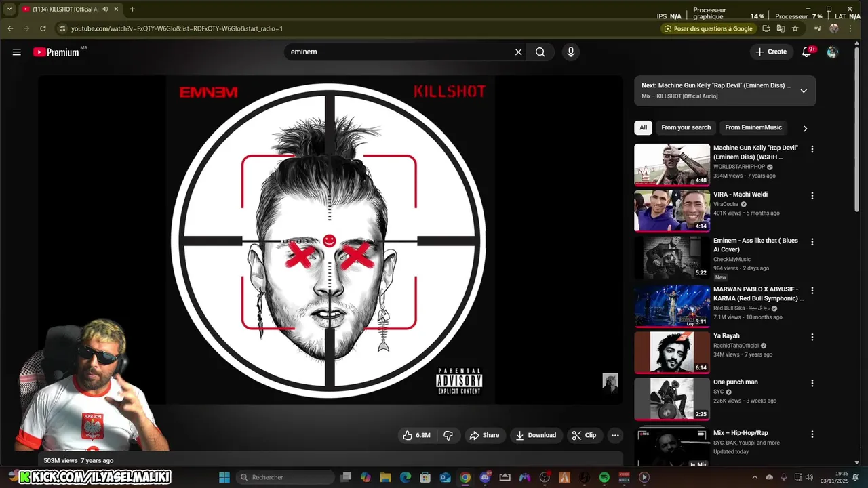The width and height of the screenshot is (868, 488).
Task: Click Poser des questions à Google
Action: 709,28
